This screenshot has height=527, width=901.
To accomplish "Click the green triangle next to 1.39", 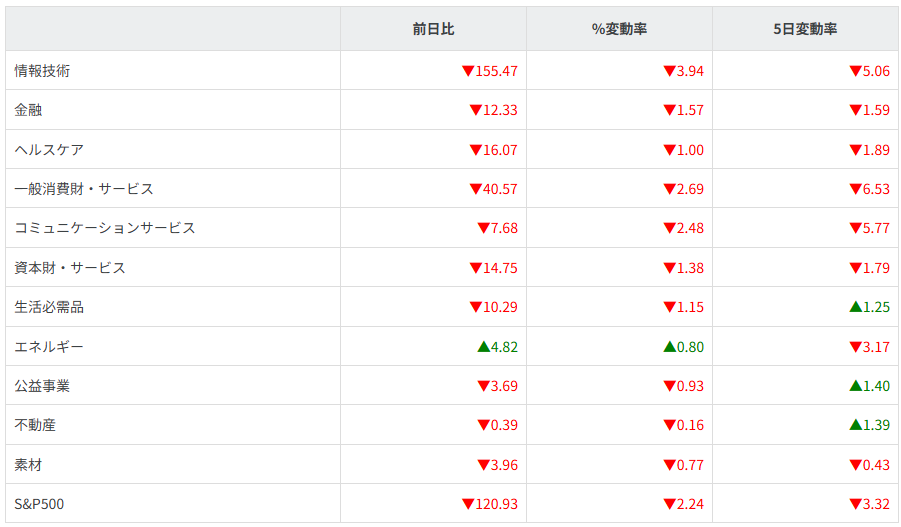I will [855, 425].
